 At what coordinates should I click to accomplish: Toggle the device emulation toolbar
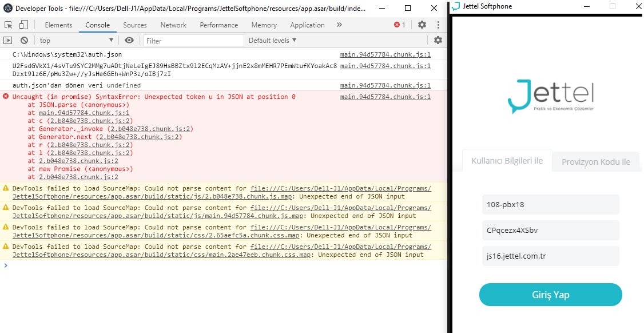23,25
